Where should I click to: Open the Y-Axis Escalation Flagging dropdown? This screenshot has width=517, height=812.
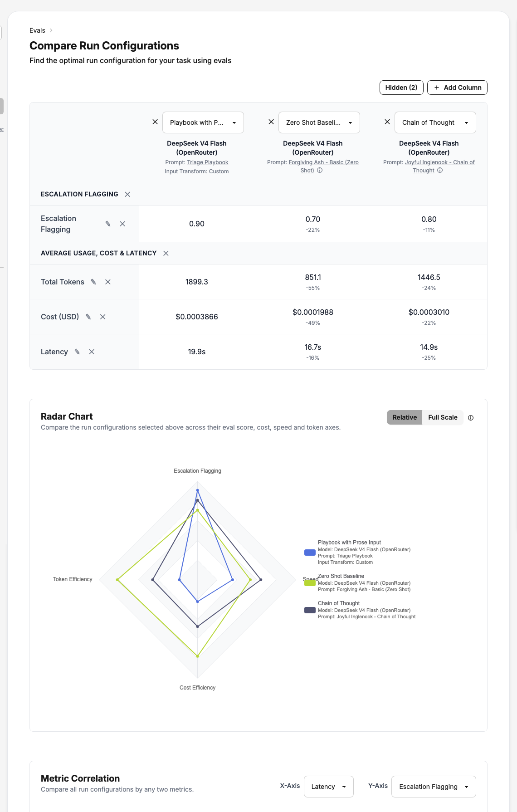(x=434, y=787)
